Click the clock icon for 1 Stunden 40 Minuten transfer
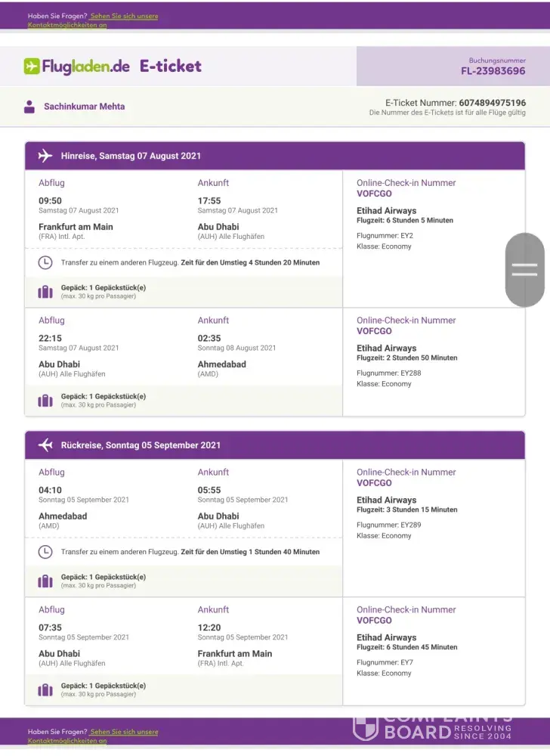Screen dimensions: 550x756 click(45, 552)
